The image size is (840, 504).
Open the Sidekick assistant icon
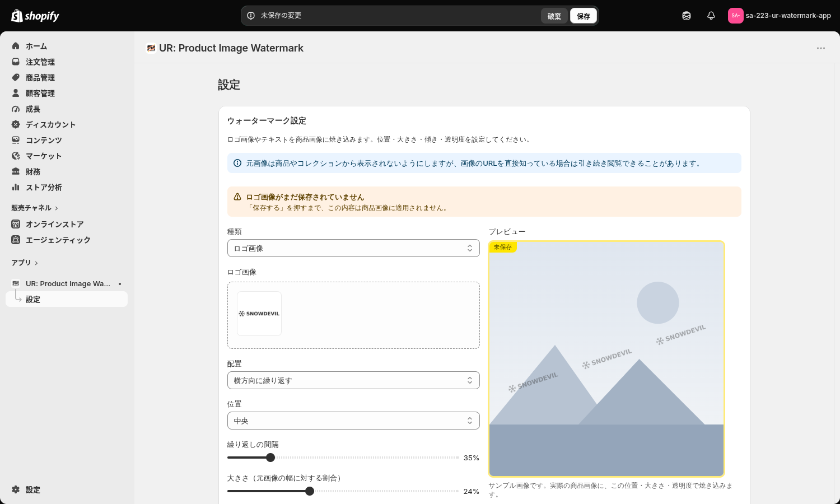point(687,16)
